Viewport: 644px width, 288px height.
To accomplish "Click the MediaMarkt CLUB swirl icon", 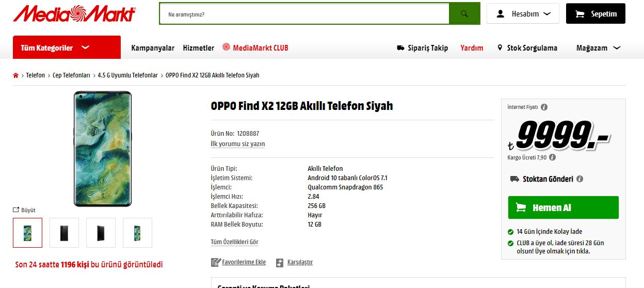I will (x=226, y=47).
